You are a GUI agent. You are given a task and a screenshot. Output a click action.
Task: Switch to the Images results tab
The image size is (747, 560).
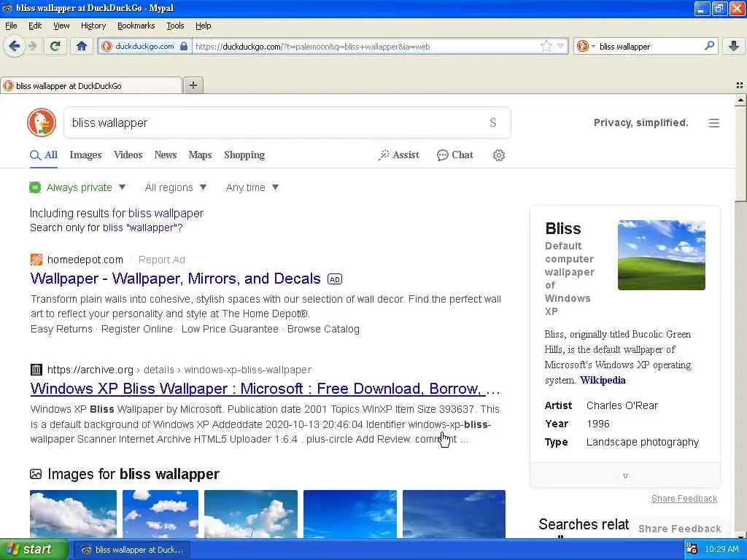86,155
